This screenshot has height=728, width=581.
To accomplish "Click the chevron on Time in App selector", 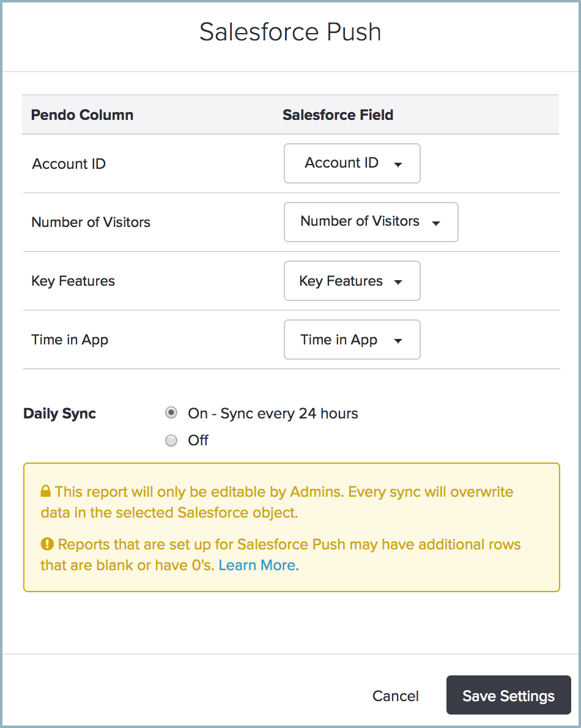I will pyautogui.click(x=398, y=341).
